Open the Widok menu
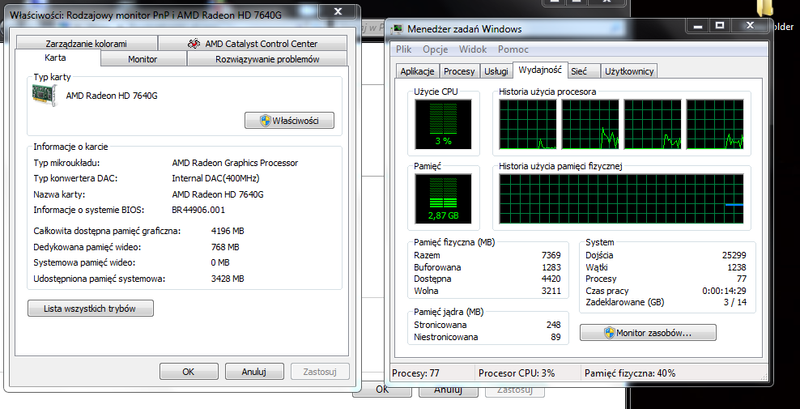 coord(473,49)
